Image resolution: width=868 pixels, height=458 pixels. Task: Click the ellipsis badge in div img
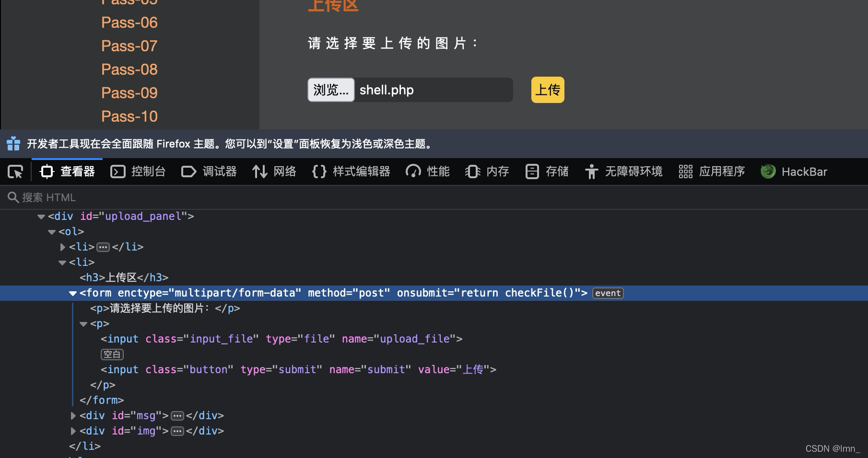[177, 431]
